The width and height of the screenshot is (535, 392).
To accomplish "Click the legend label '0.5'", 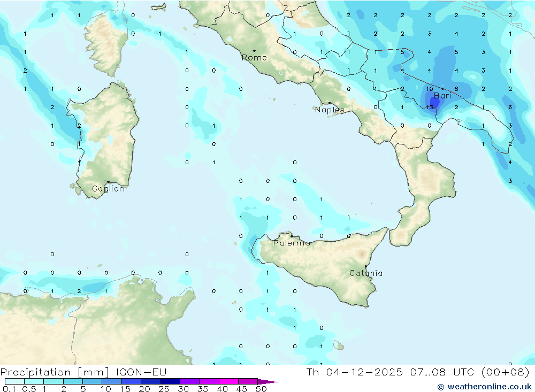I will 29,389.
